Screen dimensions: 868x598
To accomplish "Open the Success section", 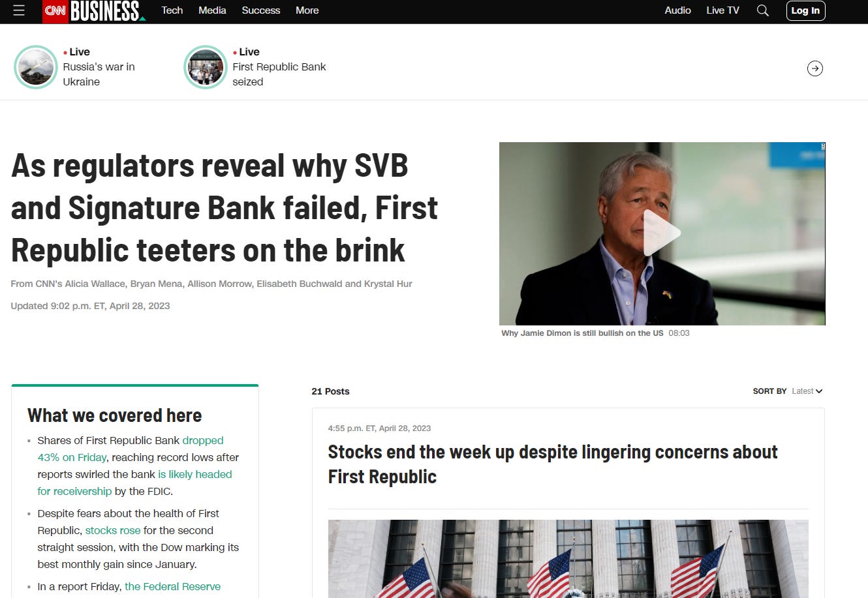I will coord(260,10).
